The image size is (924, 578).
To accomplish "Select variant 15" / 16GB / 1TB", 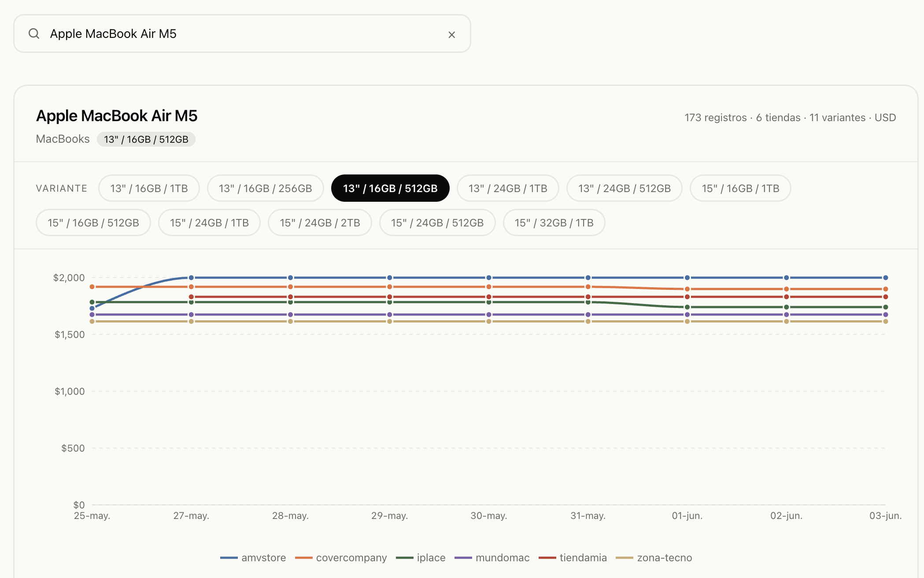I will 740,188.
